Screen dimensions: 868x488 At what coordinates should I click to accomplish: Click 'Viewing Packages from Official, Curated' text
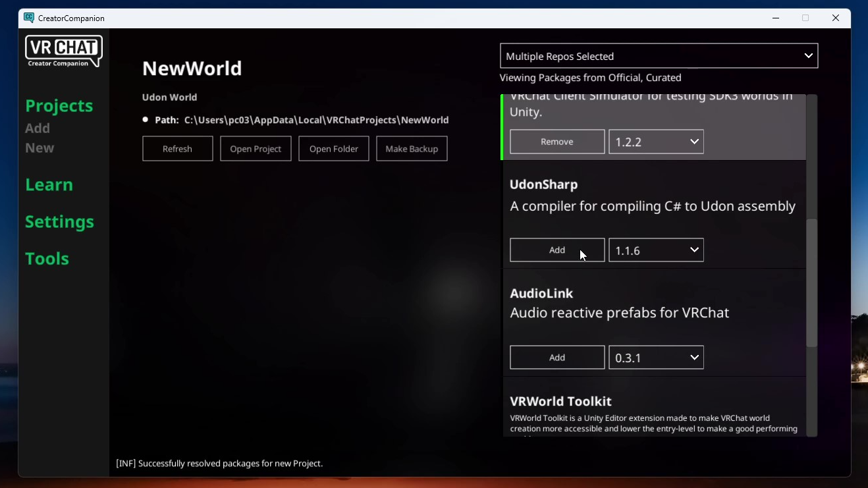pos(590,78)
